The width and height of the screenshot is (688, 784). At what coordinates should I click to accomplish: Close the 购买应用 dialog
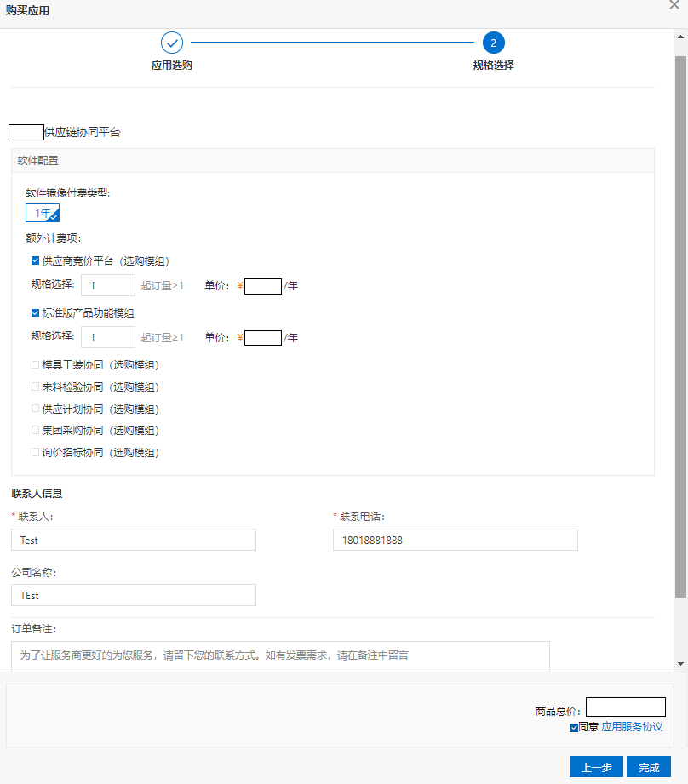(x=674, y=5)
